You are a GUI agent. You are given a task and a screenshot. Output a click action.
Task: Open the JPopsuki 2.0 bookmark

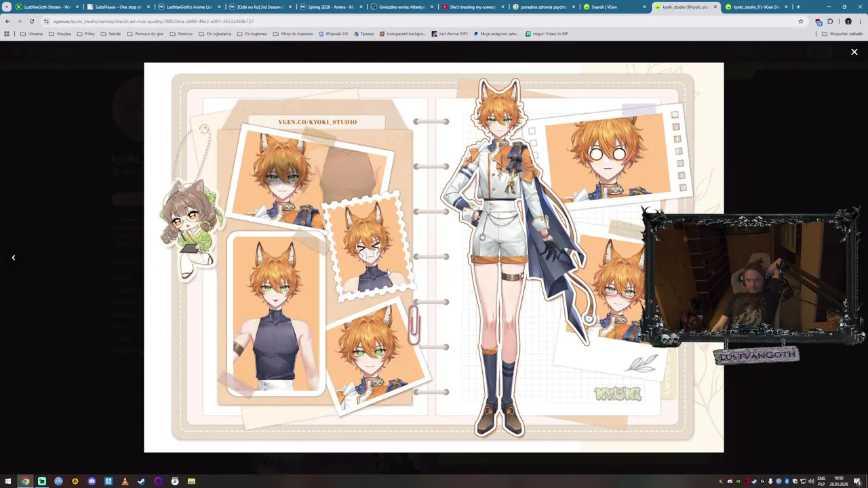click(333, 33)
